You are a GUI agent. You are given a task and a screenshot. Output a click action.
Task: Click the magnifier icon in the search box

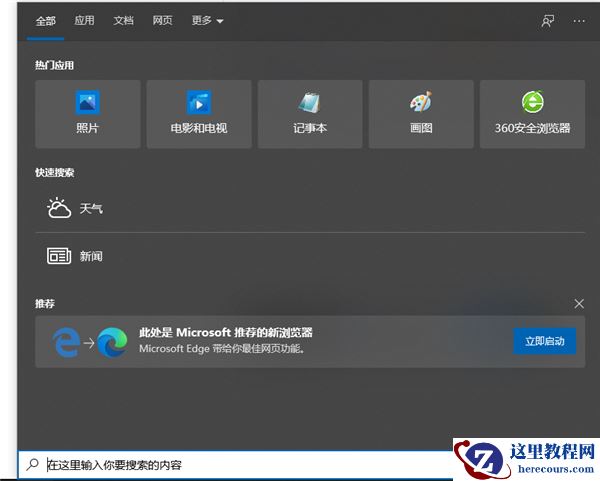point(33,465)
